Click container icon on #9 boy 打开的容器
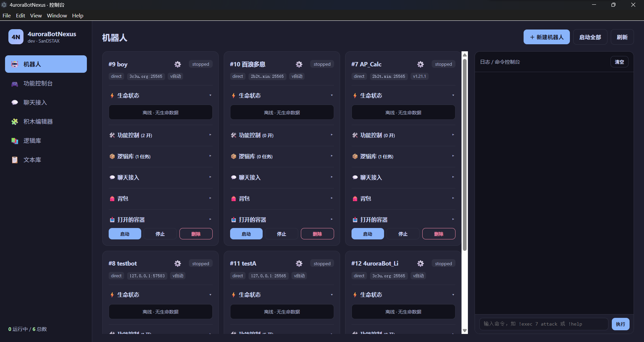Viewport: 644px width, 342px height. click(112, 220)
